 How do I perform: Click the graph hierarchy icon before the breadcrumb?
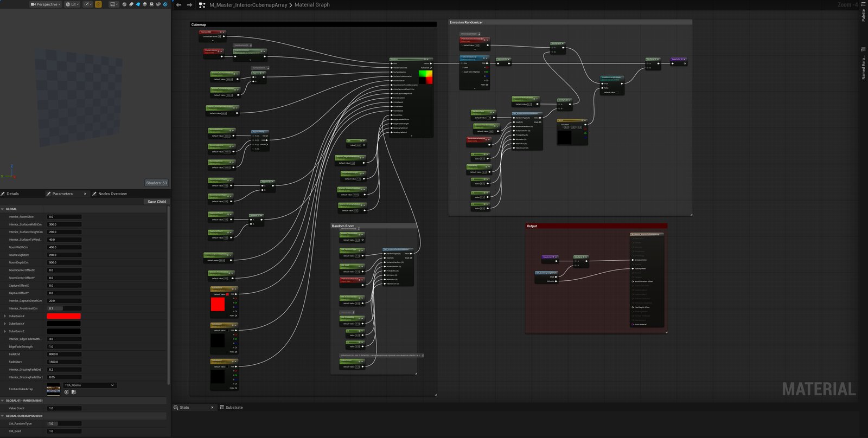202,5
